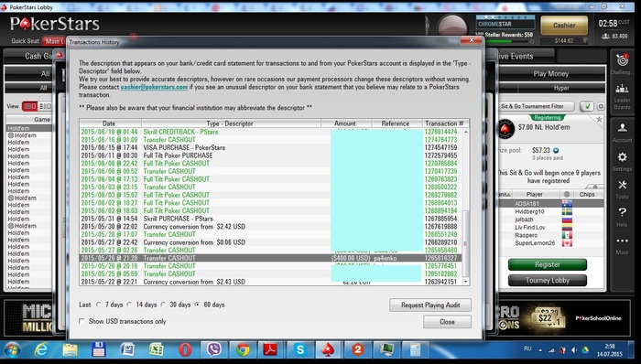Click the scrollbar up arrow in transactions list
Screen dimensions: 641x364
[x=465, y=132]
